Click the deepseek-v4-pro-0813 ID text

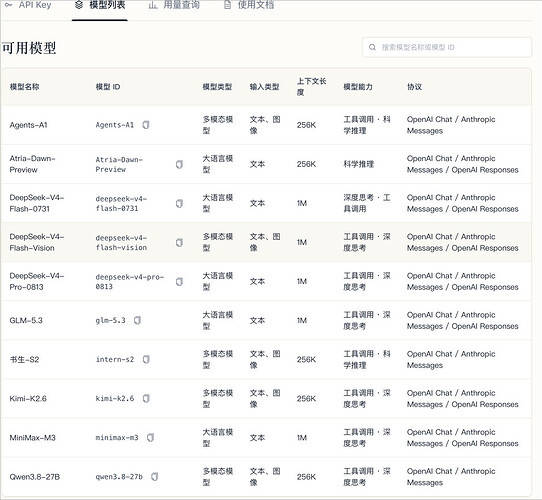pyautogui.click(x=130, y=281)
